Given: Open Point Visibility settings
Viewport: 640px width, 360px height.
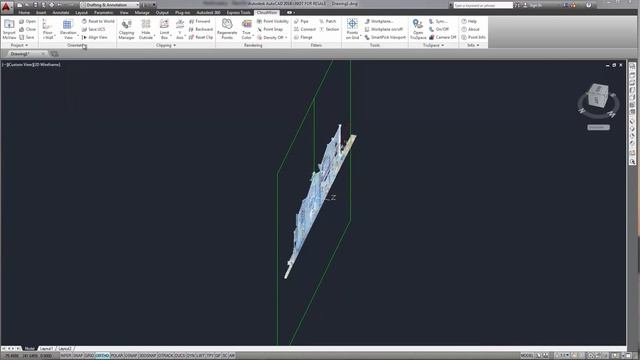Looking at the screenshot, I should click(x=273, y=21).
